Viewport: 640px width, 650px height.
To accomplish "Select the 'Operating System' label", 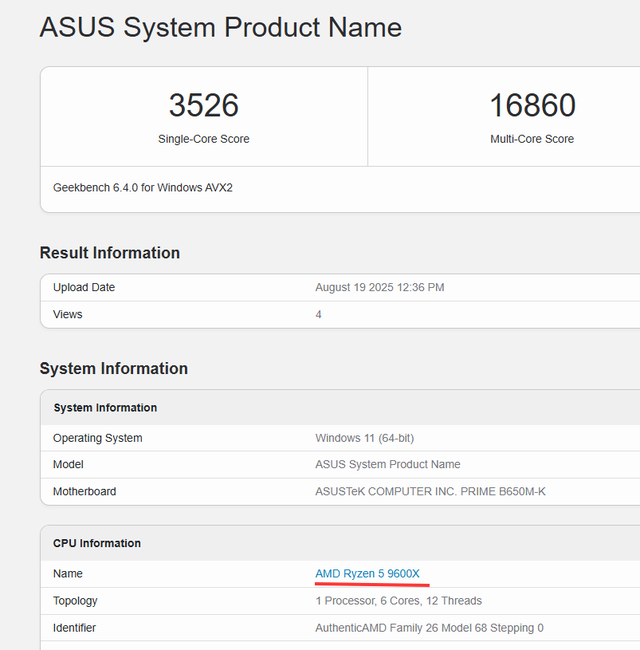I will pos(97,438).
